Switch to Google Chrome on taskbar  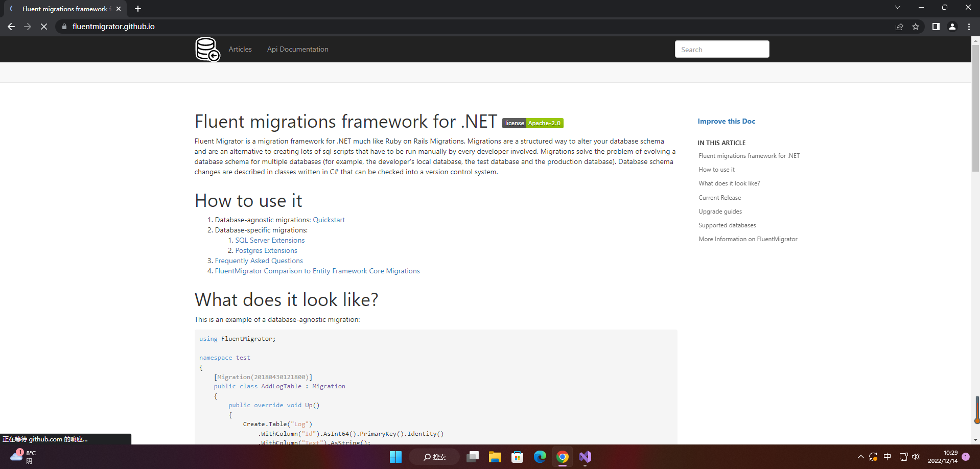(563, 457)
